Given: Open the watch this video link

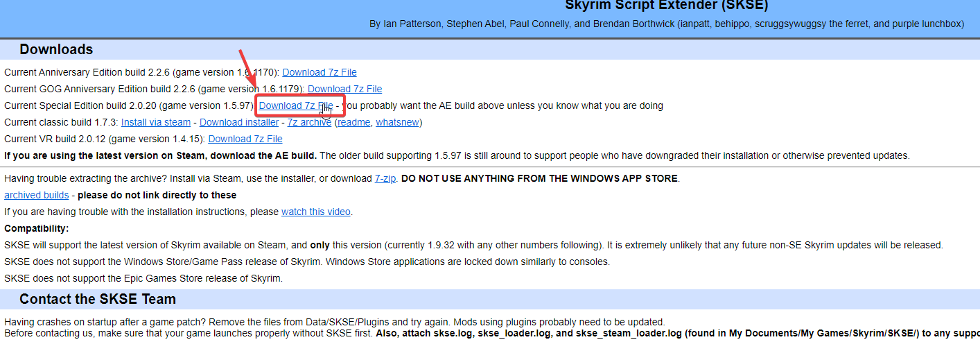Looking at the screenshot, I should click(316, 212).
